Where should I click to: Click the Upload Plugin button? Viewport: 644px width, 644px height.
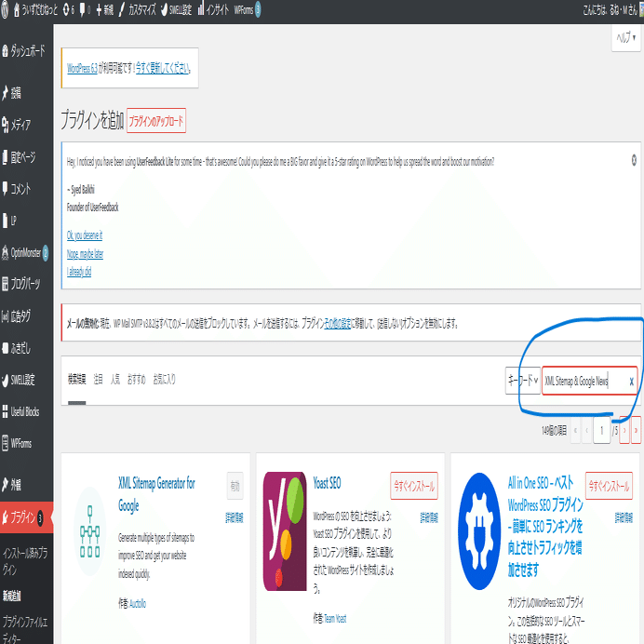click(156, 121)
